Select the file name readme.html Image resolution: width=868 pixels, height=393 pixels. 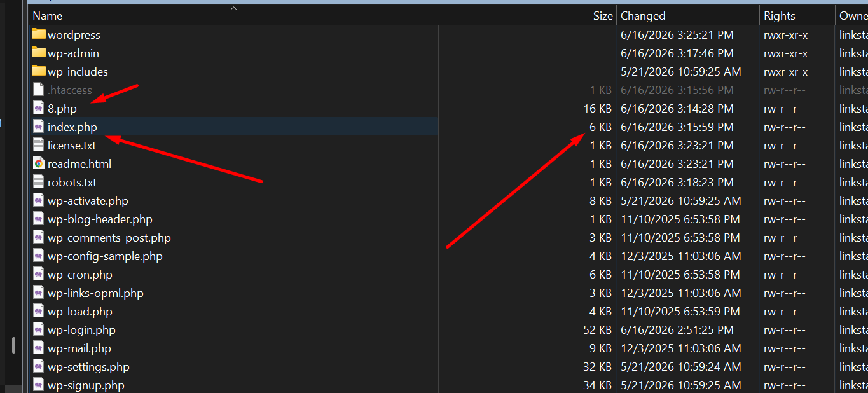(x=79, y=164)
